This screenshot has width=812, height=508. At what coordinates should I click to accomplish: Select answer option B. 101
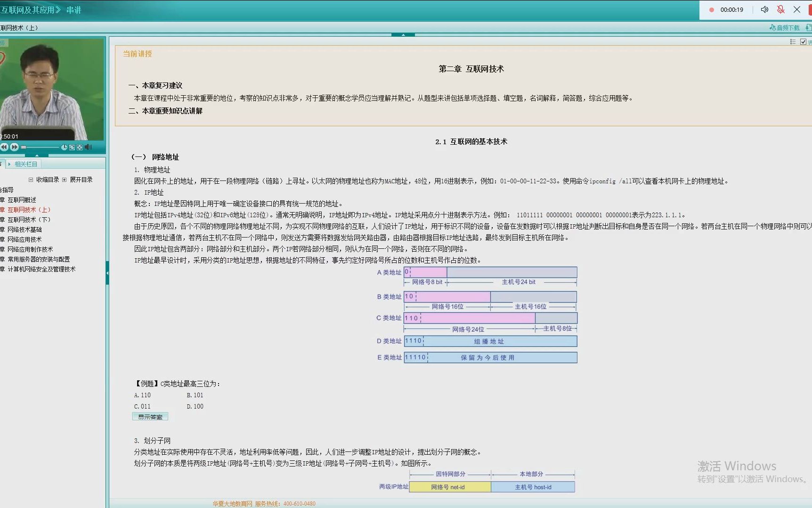tap(195, 395)
